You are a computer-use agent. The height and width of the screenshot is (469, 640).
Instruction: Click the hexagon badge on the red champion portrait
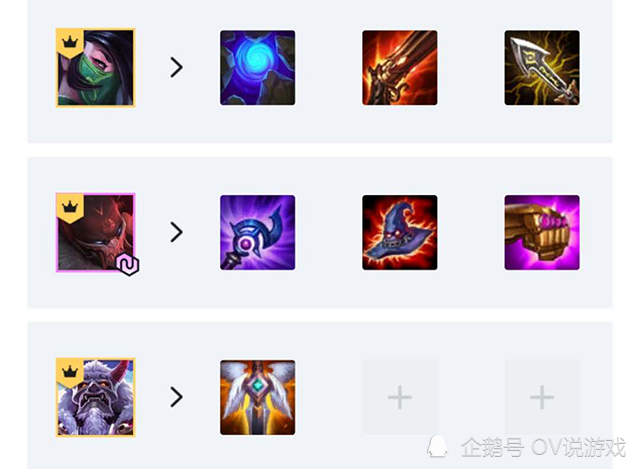[128, 265]
